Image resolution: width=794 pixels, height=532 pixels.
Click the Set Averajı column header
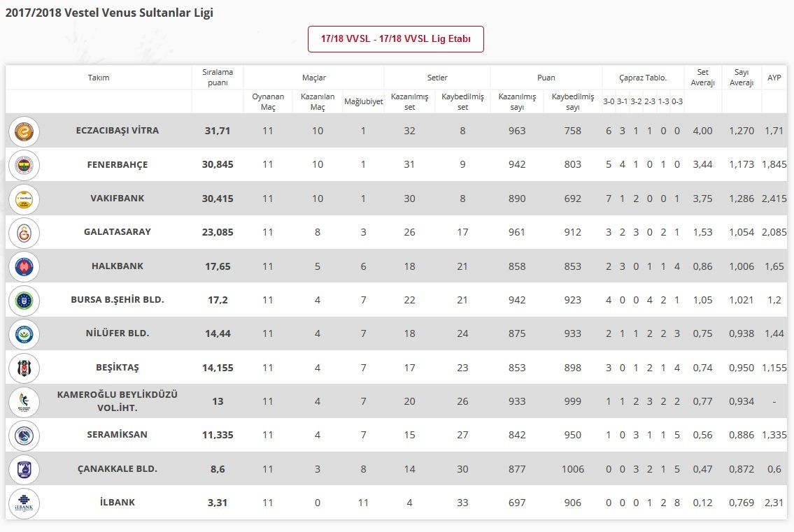(702, 78)
